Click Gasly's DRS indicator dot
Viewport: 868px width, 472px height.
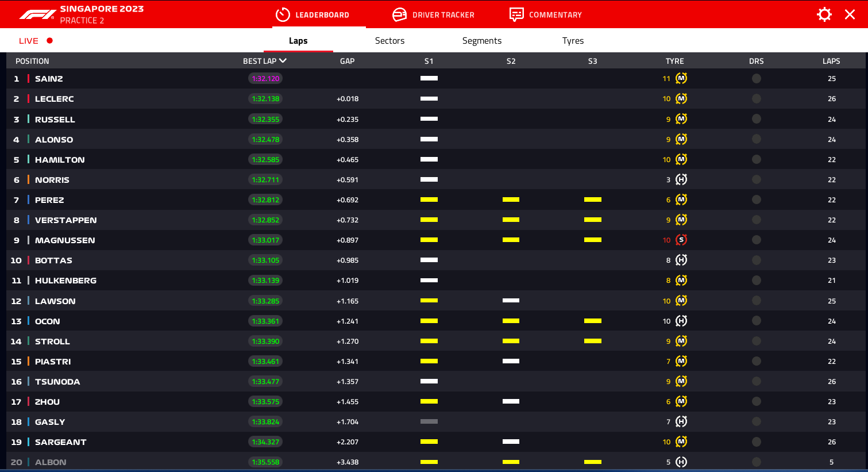(x=757, y=421)
